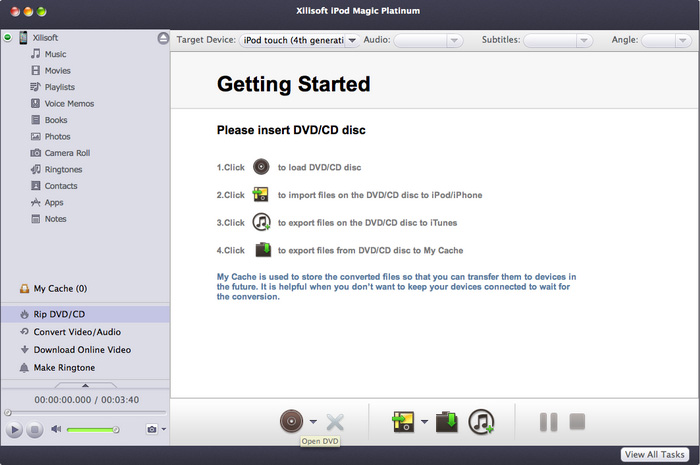Open the Audio dropdown
Viewport: 700px width, 465px height.
[x=428, y=41]
